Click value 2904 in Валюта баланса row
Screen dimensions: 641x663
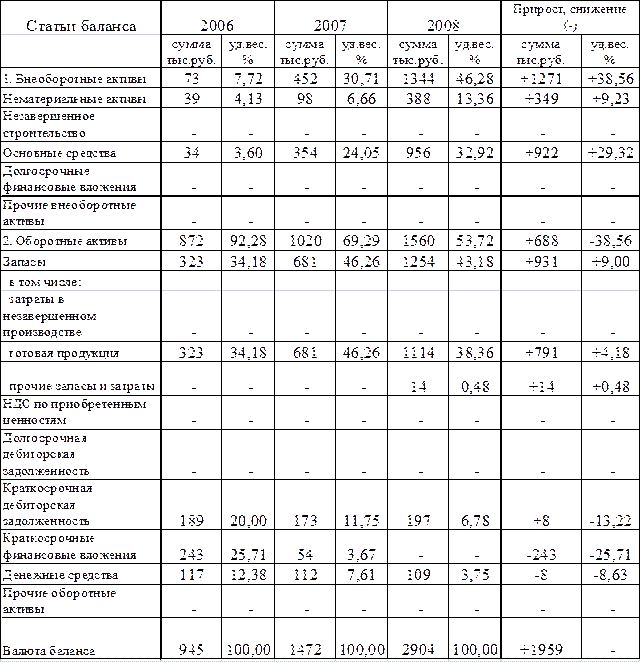(418, 649)
